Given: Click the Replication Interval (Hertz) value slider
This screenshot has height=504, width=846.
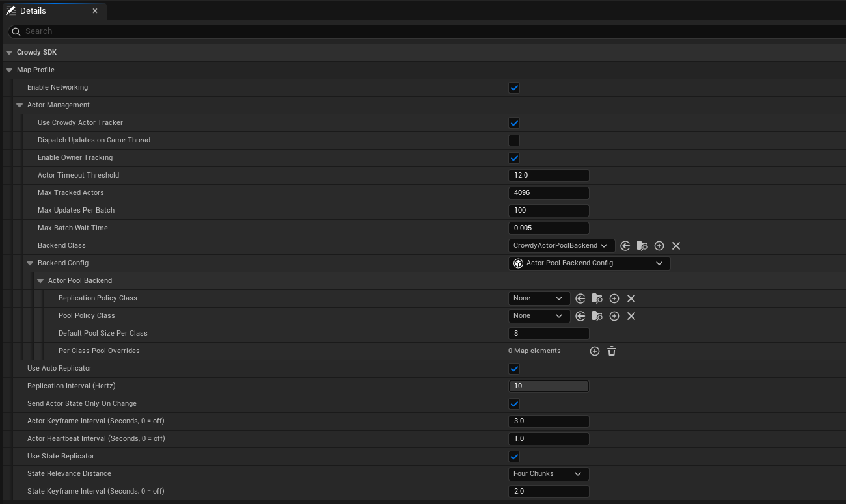Looking at the screenshot, I should coord(549,386).
